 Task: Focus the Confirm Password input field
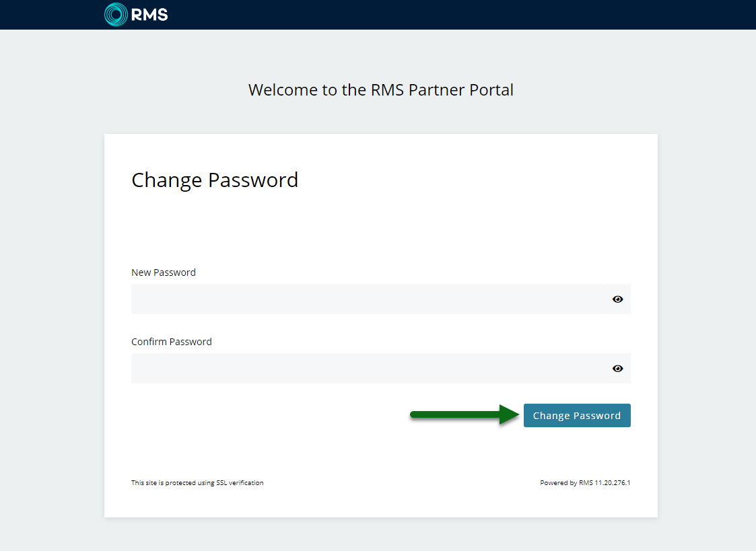(x=368, y=369)
